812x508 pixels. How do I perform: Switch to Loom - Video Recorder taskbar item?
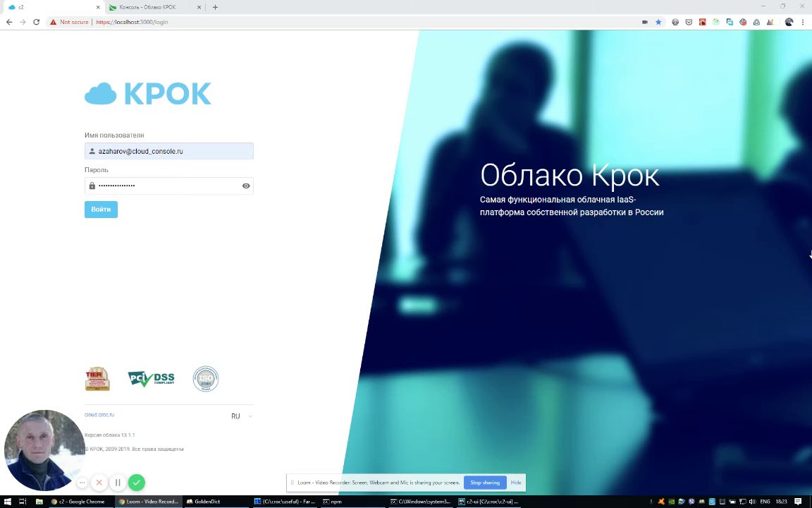(149, 502)
